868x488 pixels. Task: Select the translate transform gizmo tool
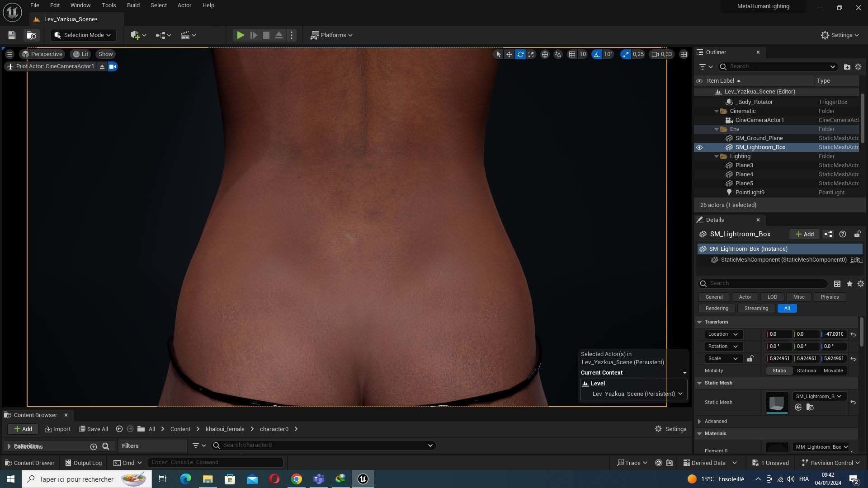(509, 54)
